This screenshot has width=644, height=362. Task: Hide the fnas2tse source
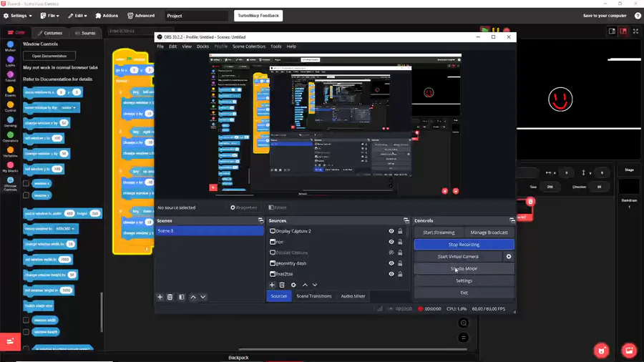click(x=391, y=274)
